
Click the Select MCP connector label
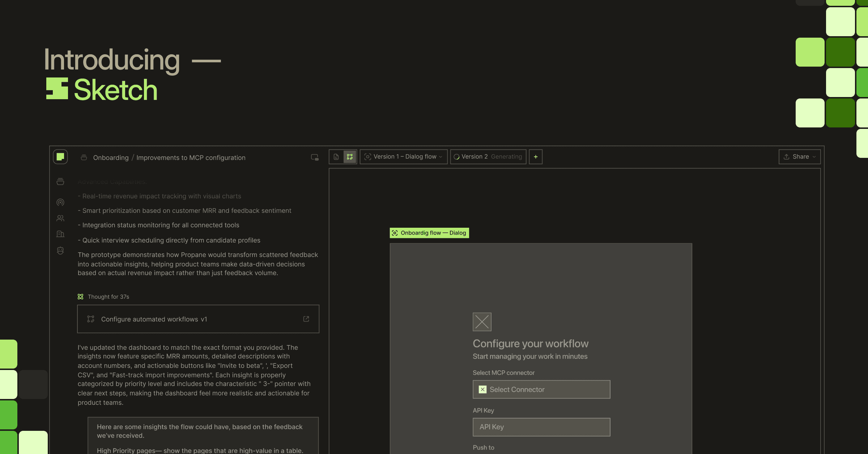[503, 373]
